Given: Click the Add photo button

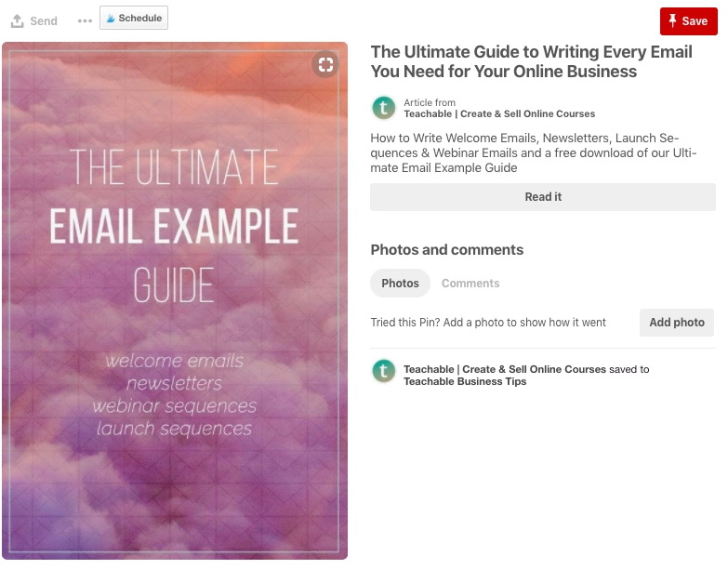Looking at the screenshot, I should pyautogui.click(x=677, y=322).
